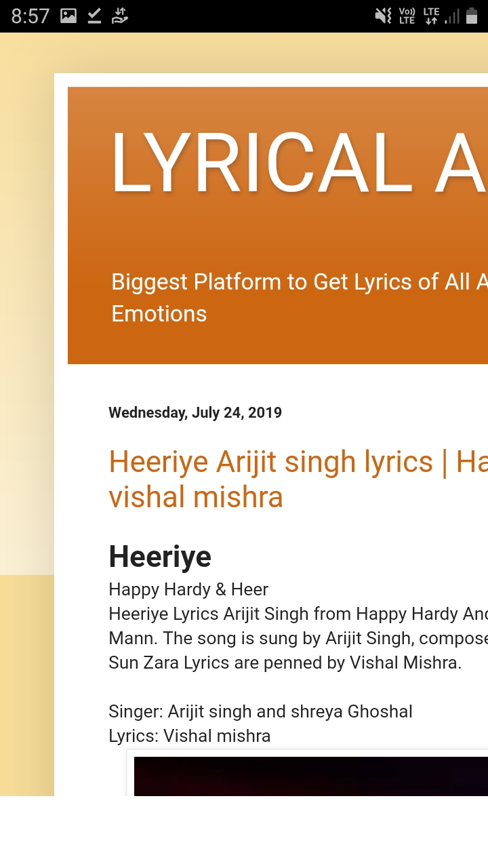Tap the signal strength bars icon

[x=452, y=16]
